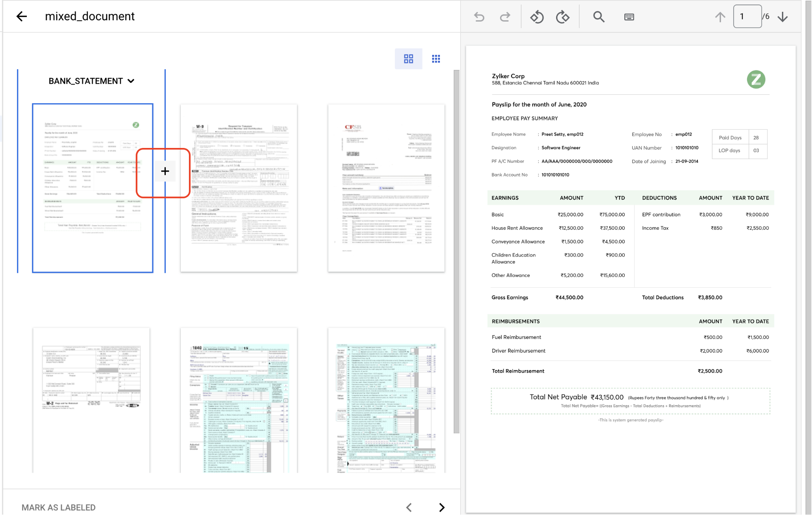Go to the previous page with the up arrow
Screen dimensions: 812x515
[720, 17]
